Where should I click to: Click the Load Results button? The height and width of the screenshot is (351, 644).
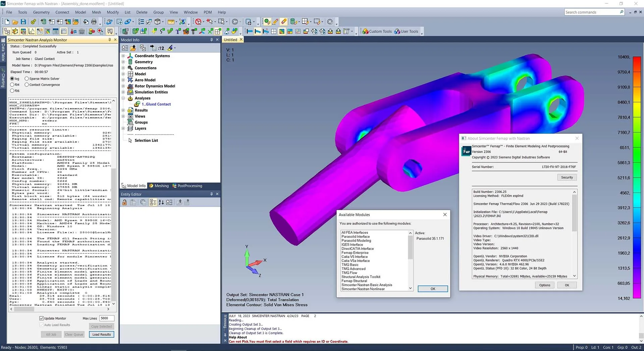(102, 335)
